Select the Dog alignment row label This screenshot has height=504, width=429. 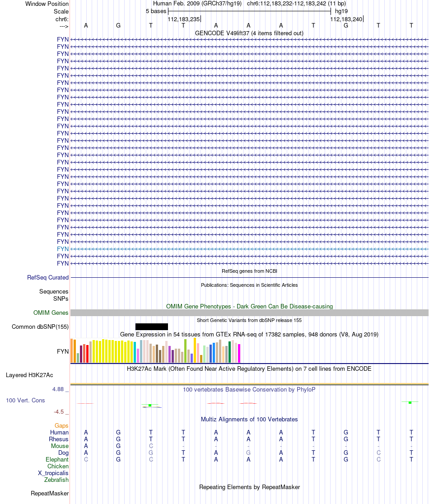point(63,453)
